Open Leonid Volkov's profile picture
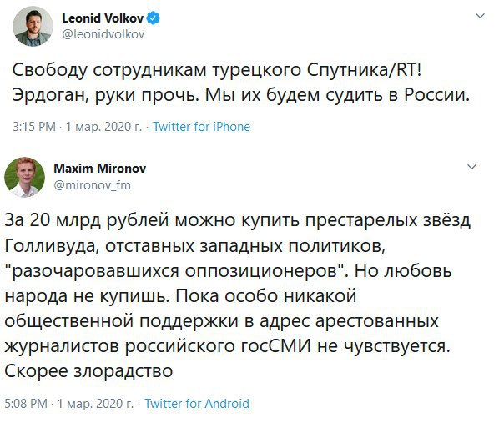504x423 pixels. (30, 28)
